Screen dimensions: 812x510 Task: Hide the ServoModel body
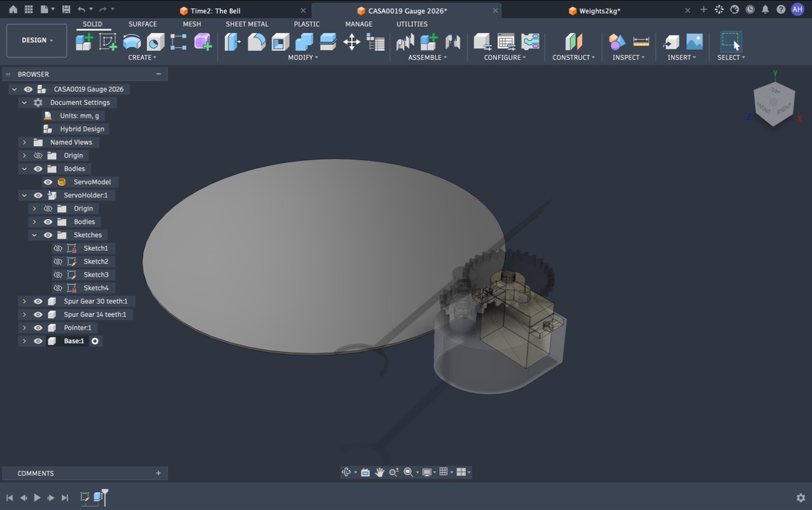pos(48,182)
